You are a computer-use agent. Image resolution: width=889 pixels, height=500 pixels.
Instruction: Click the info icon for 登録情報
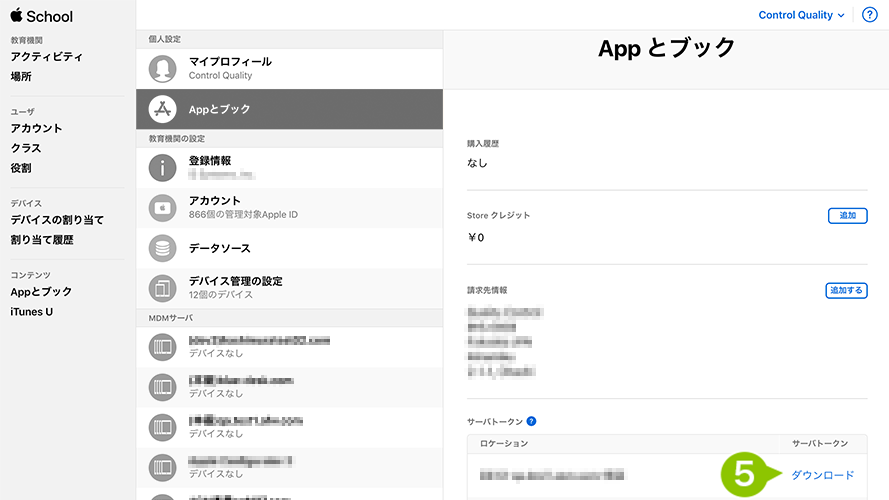(x=162, y=168)
